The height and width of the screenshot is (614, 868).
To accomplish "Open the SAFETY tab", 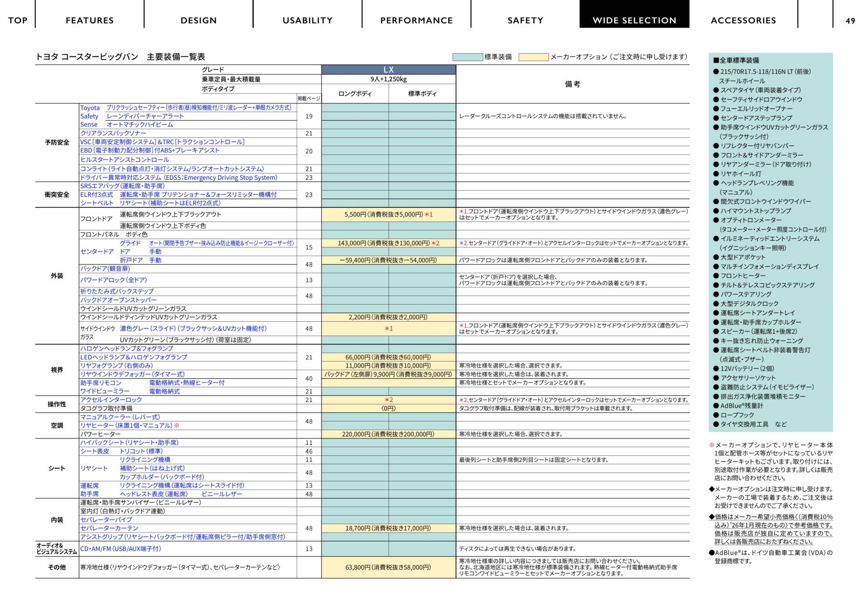I will pos(525,20).
